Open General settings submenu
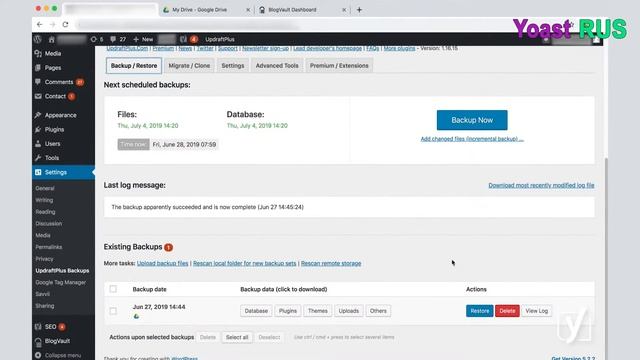Screen dimensions: 640x360 (x=45, y=189)
